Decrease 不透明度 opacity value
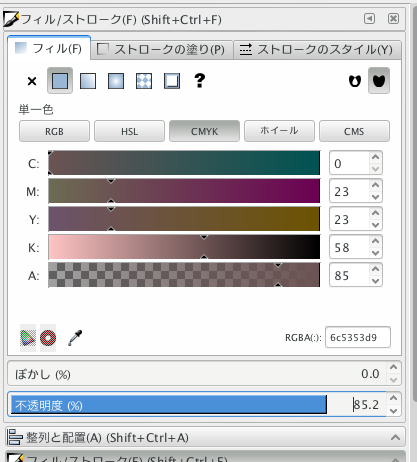This screenshot has height=462, width=417. pyautogui.click(x=394, y=411)
